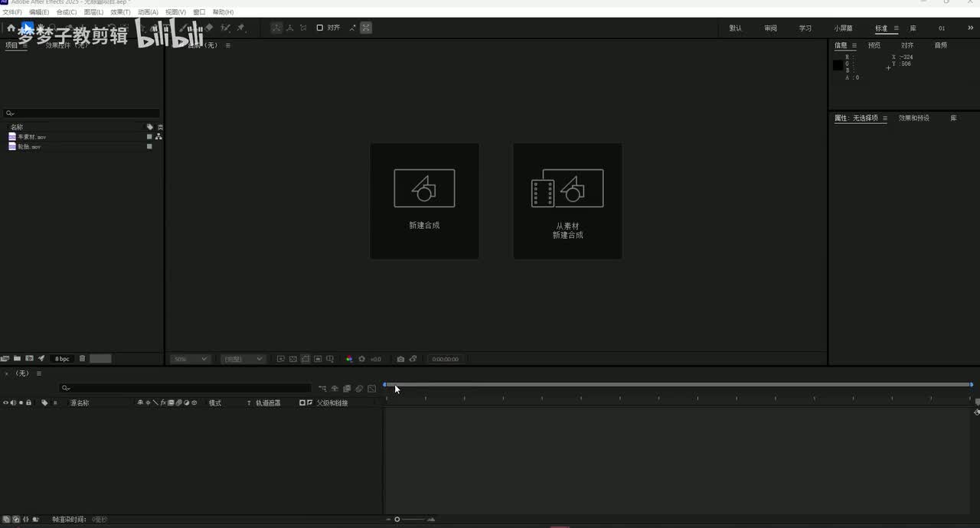Viewport: 980px width, 528px height.
Task: Open the 效果(T) menu
Action: tap(121, 12)
